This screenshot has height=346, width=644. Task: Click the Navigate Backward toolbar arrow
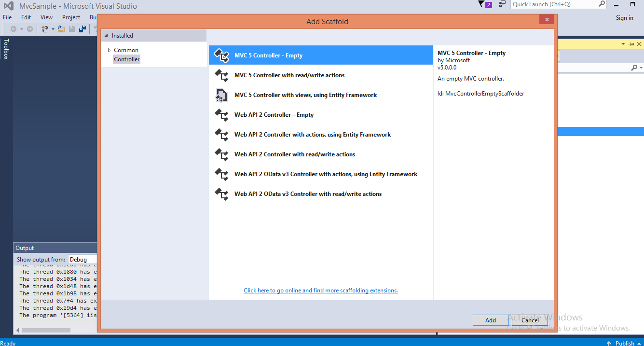click(x=14, y=29)
